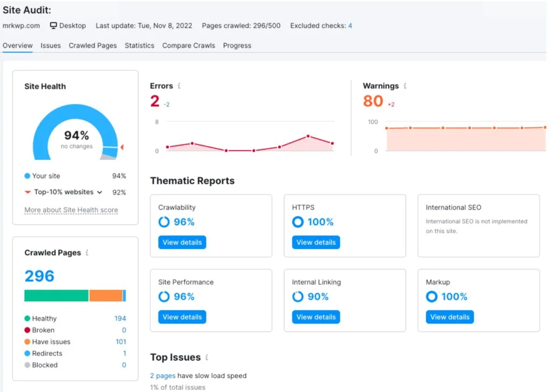Click the mrkwp.com domain text

(x=21, y=26)
